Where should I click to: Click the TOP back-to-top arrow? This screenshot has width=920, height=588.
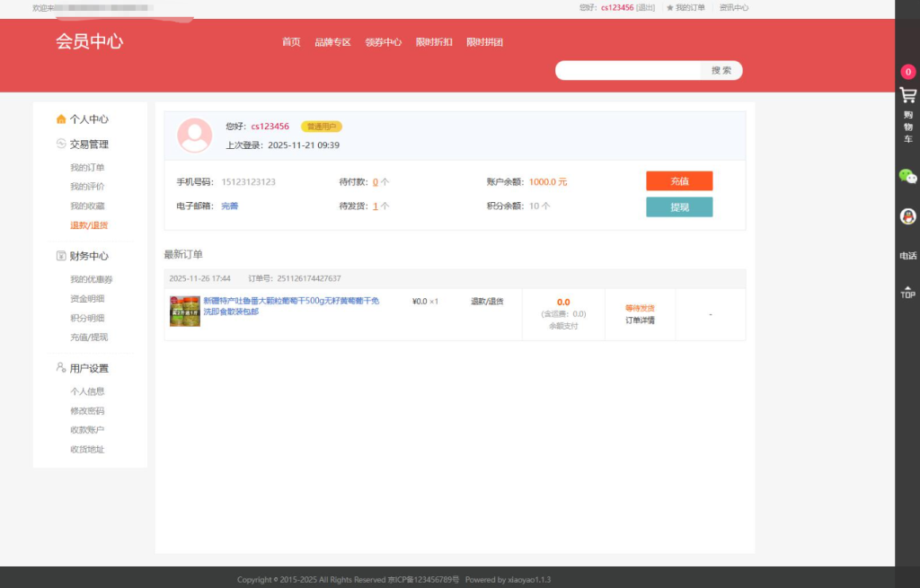(907, 292)
